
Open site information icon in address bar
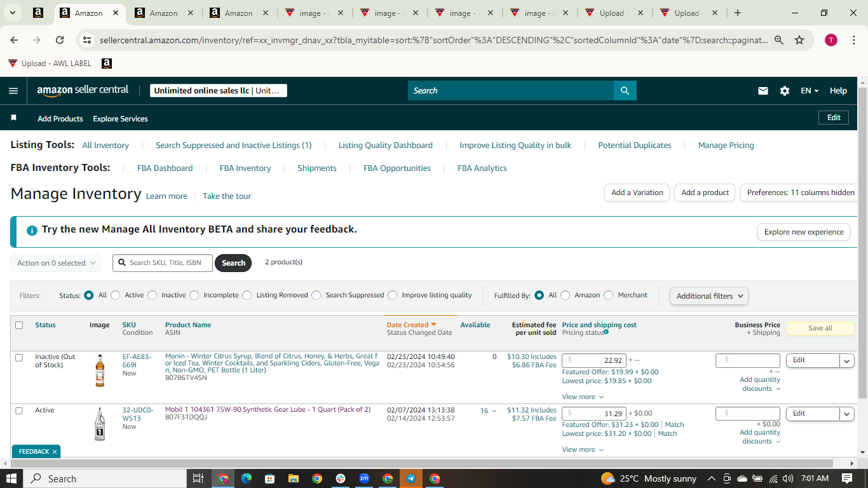[87, 40]
